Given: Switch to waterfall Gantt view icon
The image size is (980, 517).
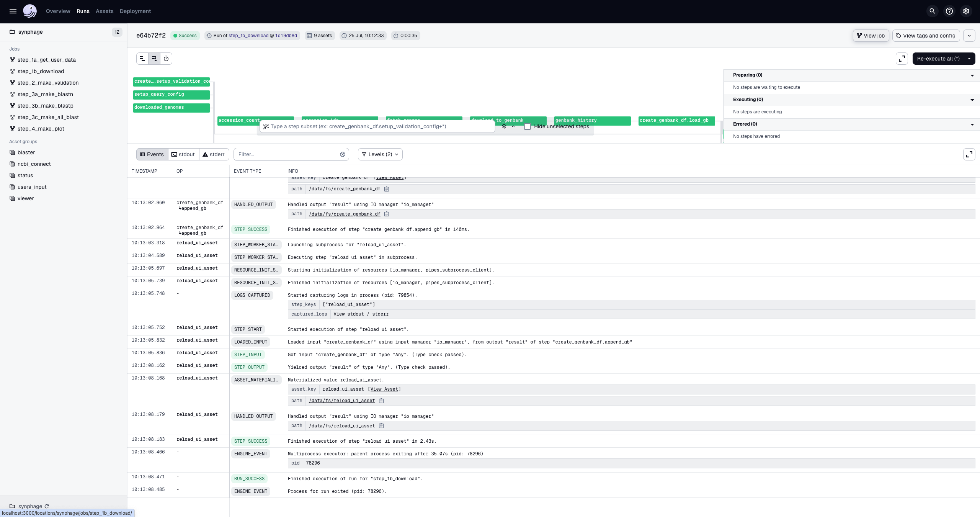Looking at the screenshot, I should [154, 59].
